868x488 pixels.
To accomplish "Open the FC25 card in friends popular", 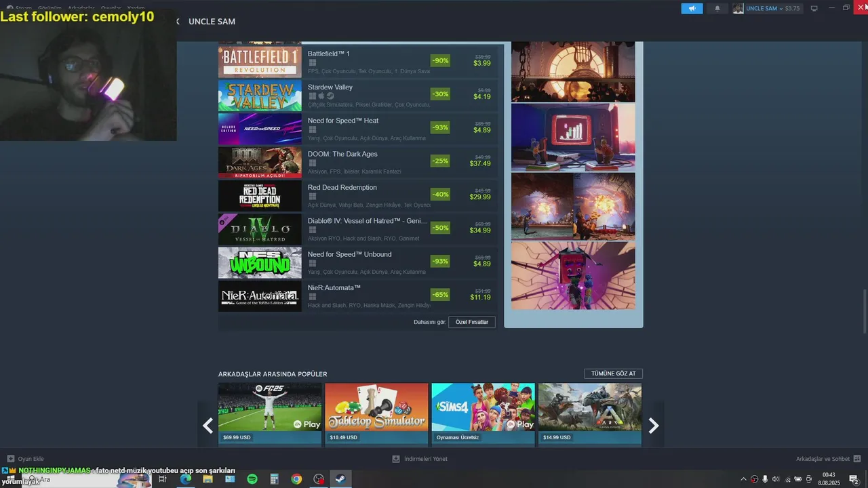I will point(270,413).
